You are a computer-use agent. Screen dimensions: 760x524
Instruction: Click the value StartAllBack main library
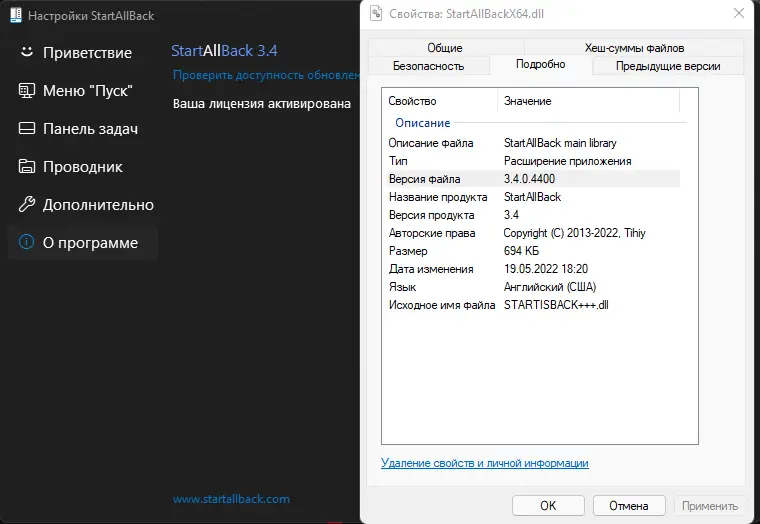pyautogui.click(x=560, y=143)
